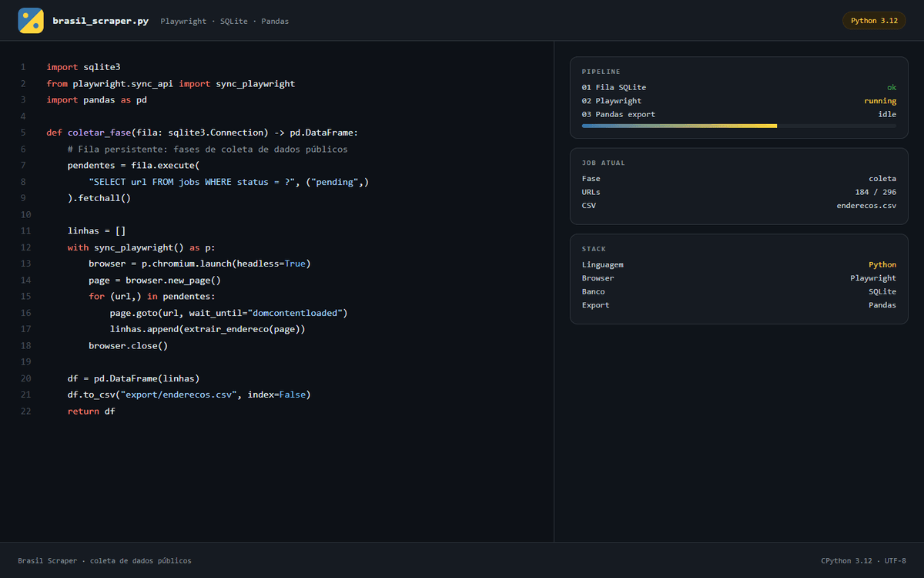924x578 pixels.
Task: Click the df = pd.DataFrame(linhas) line
Action: coord(134,378)
